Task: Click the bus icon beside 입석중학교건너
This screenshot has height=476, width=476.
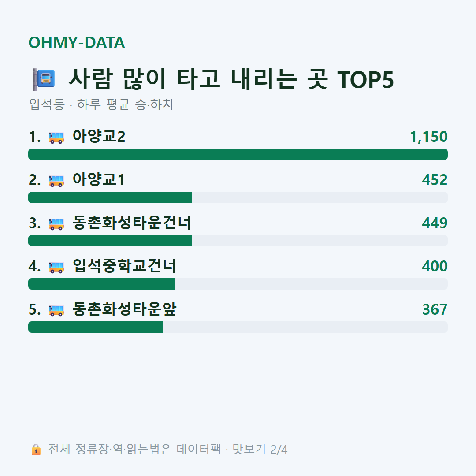Action: pyautogui.click(x=56, y=267)
